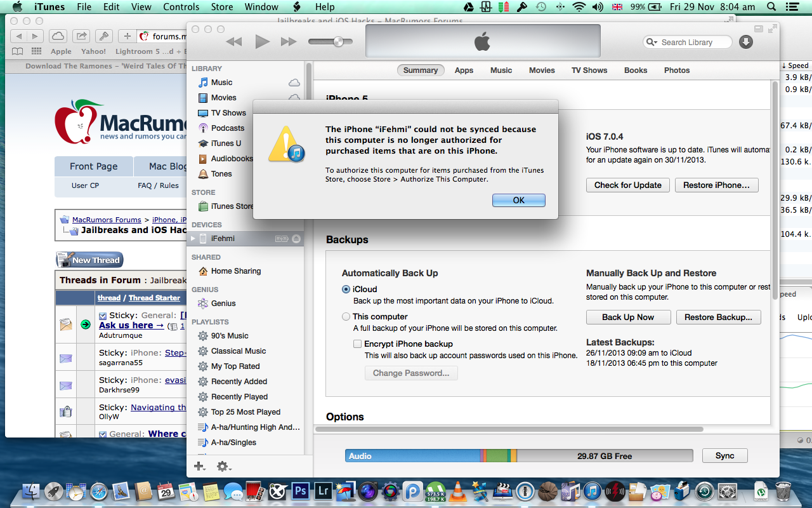Open Podcasts in the iTunes sidebar
This screenshot has height=508, width=812.
228,128
